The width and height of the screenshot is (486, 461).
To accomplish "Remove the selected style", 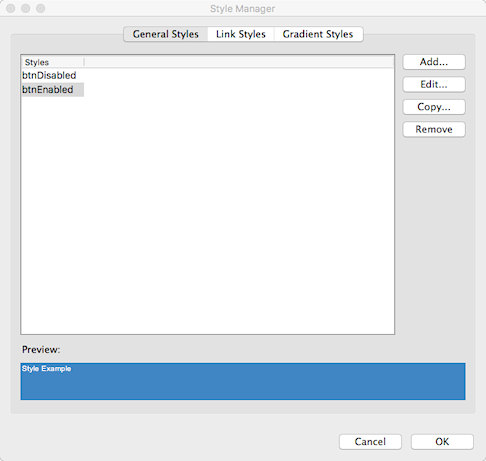I will 434,129.
